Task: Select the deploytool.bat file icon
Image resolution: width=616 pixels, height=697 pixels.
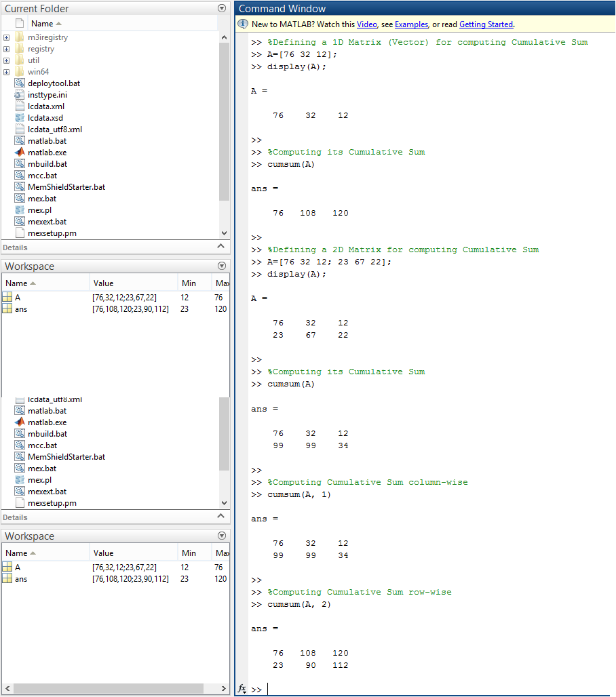Action: (18, 83)
